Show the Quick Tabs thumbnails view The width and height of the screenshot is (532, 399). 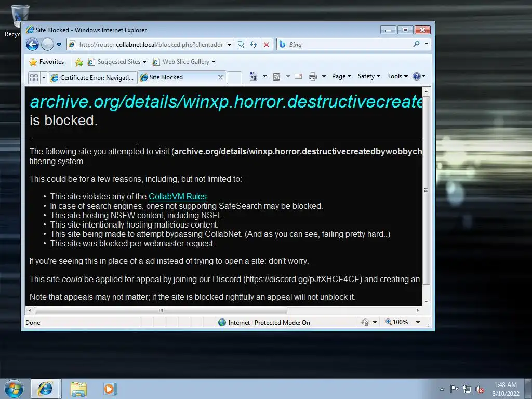[x=34, y=78]
